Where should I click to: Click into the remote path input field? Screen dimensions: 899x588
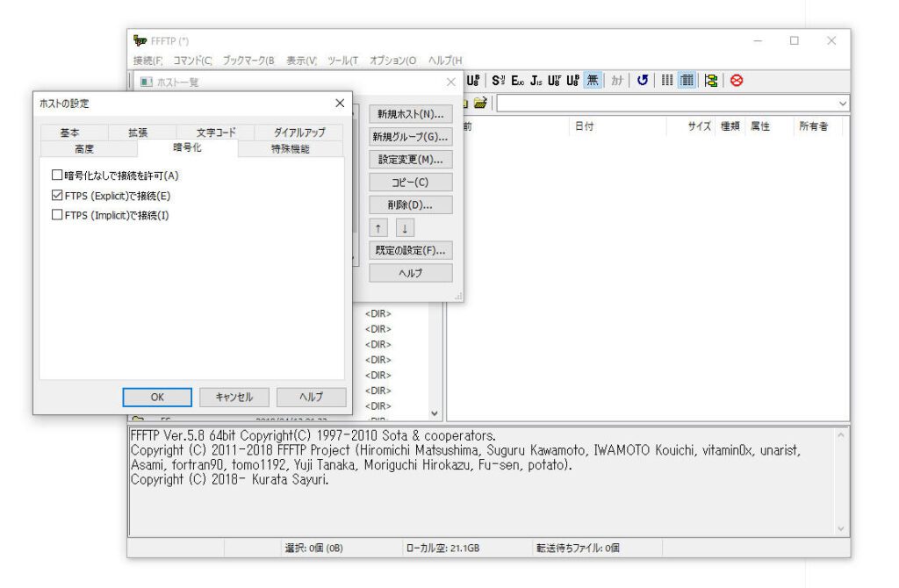[666, 104]
